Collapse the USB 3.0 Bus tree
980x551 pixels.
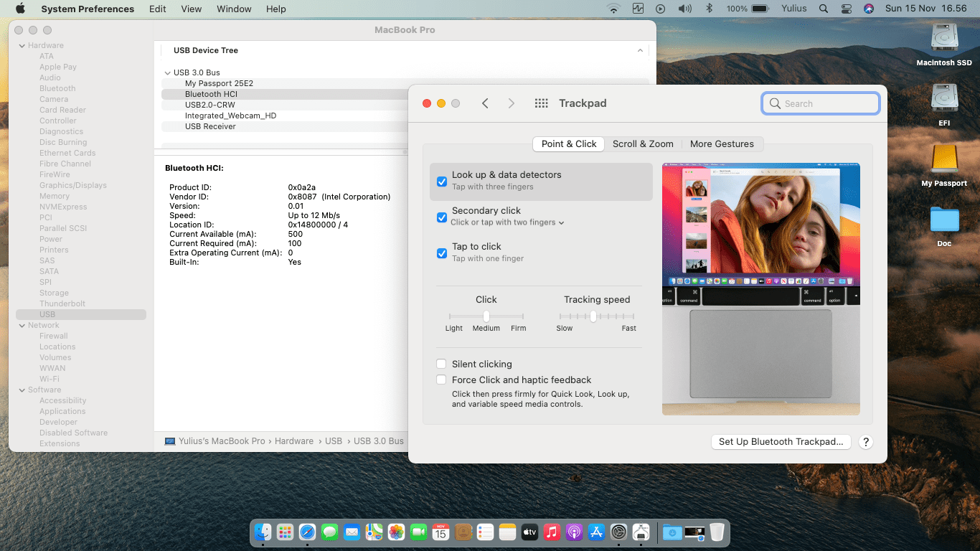pos(168,72)
